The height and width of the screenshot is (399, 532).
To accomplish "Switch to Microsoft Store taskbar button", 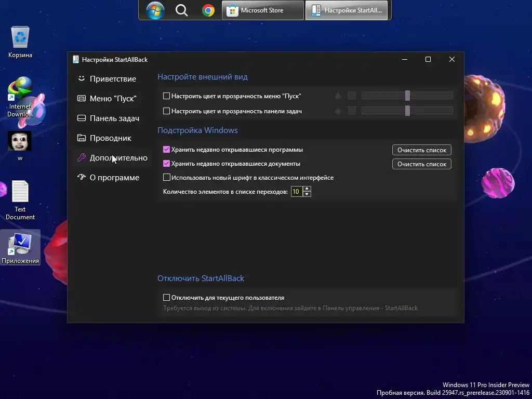I will (262, 10).
